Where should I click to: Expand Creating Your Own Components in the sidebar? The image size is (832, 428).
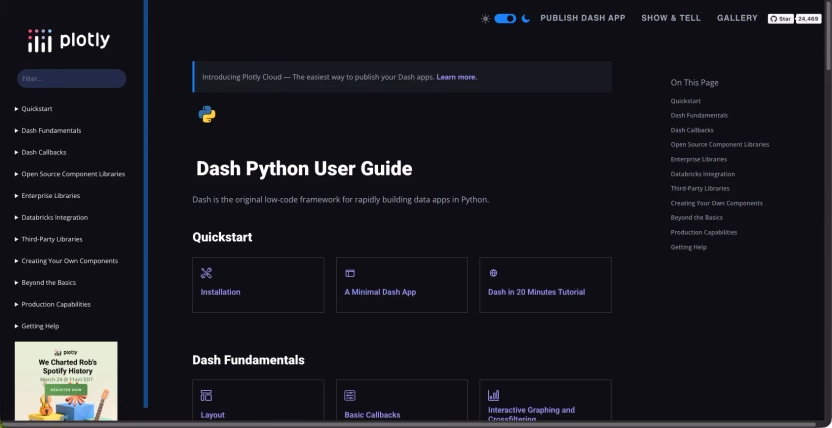point(66,261)
